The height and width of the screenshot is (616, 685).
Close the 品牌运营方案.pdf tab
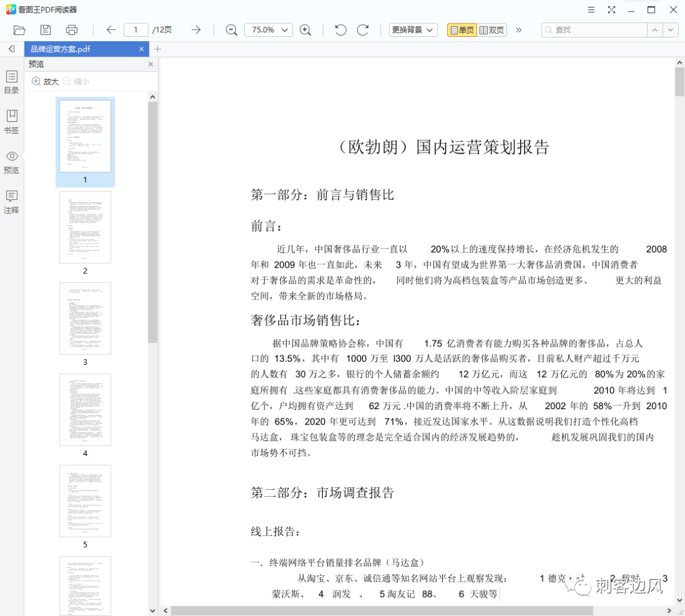pos(141,49)
